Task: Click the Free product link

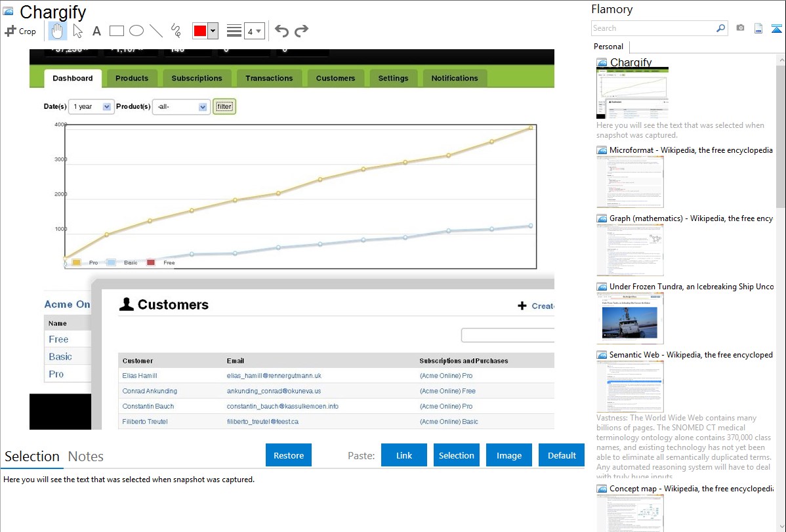Action: pos(58,339)
